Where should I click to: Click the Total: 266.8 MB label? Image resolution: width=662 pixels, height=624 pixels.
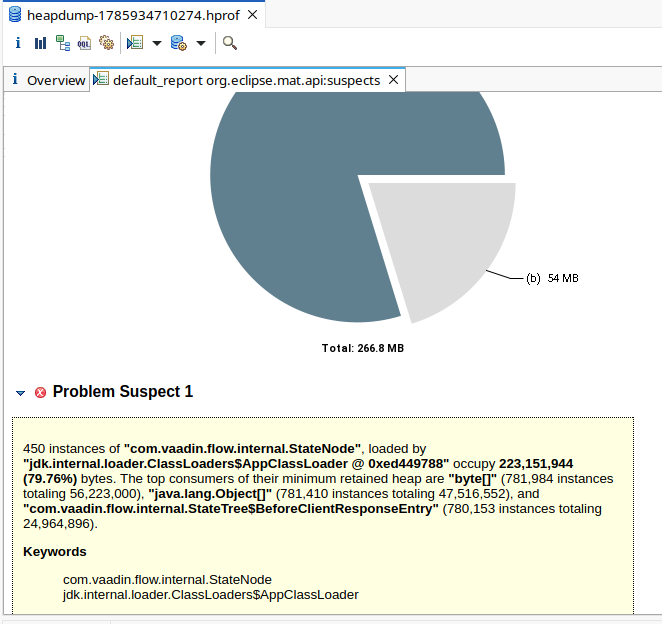[363, 348]
